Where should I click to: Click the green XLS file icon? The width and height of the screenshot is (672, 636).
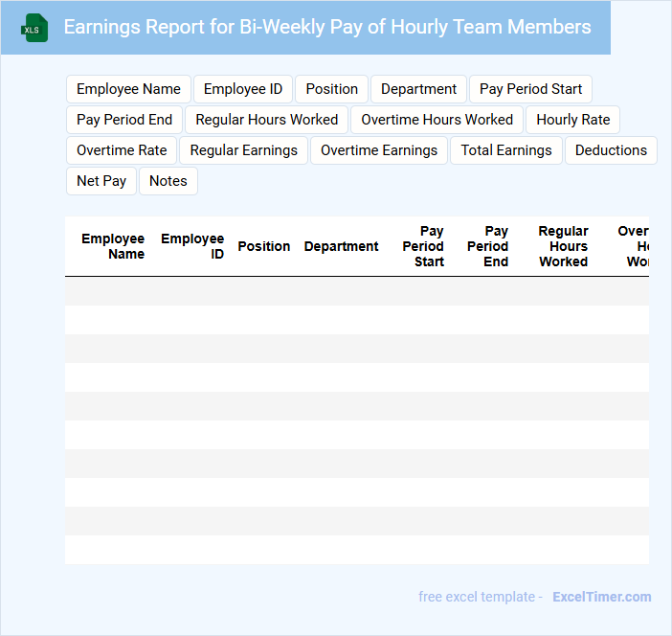click(34, 29)
